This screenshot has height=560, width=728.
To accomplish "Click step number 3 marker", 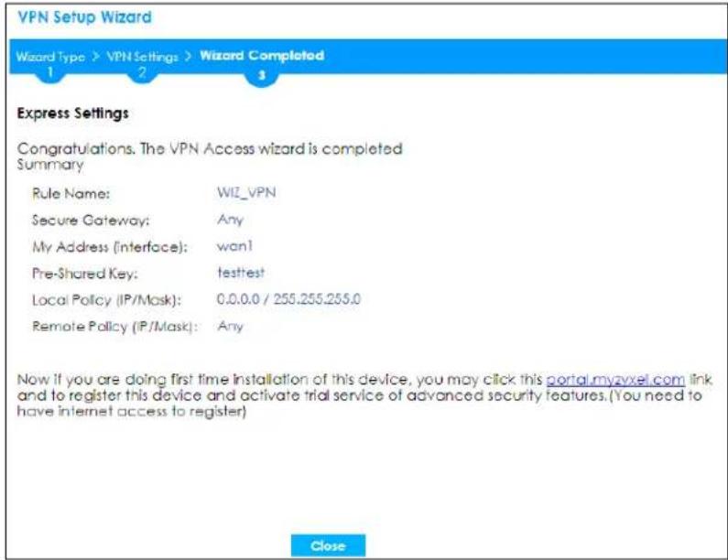I will click(x=262, y=75).
